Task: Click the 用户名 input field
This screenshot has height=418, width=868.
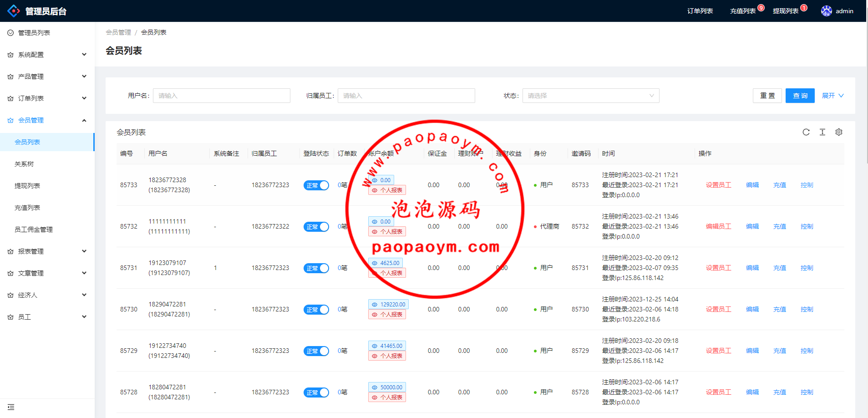Action: click(222, 96)
